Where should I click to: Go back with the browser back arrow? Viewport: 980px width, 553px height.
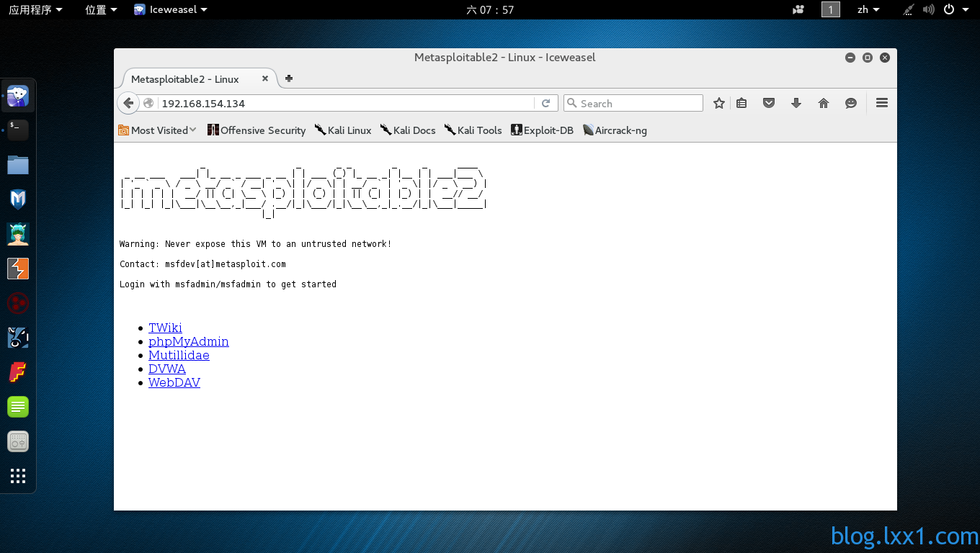128,103
